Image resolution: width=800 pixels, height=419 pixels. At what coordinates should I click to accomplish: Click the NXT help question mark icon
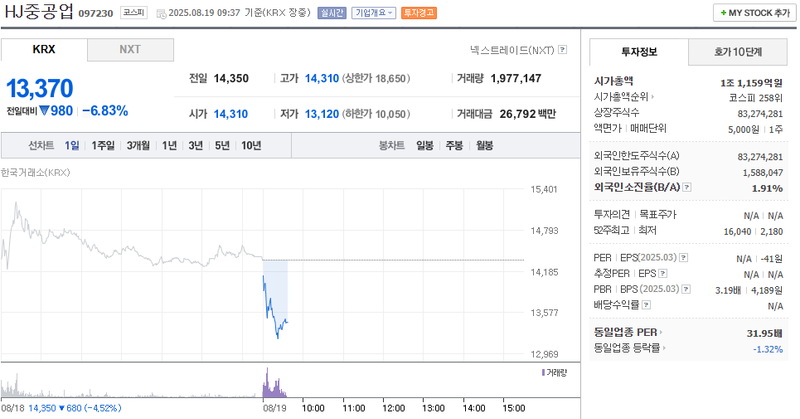point(562,50)
